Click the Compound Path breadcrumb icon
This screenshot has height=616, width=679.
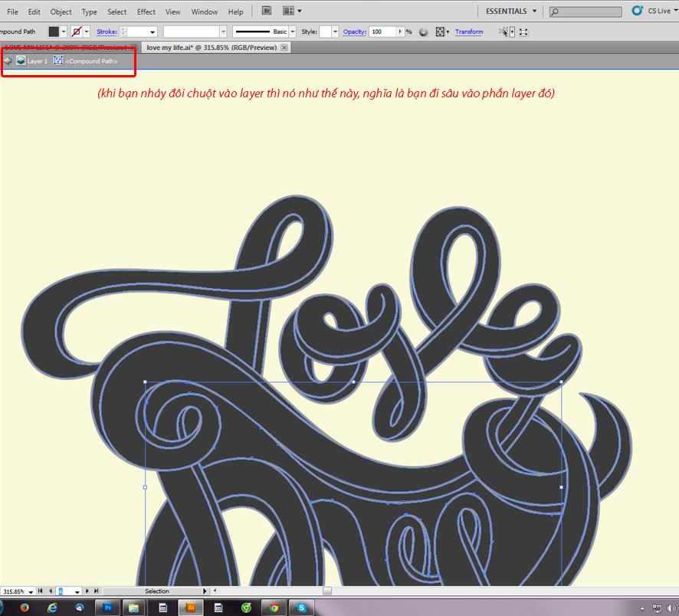click(x=58, y=61)
